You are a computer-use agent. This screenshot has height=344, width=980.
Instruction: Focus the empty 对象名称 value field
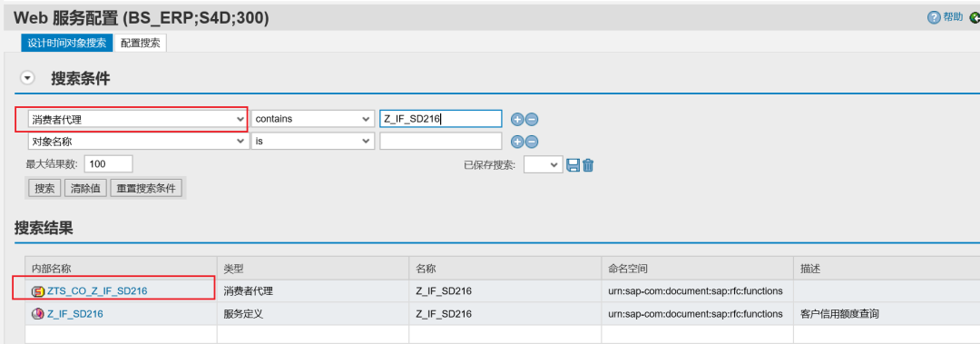(x=441, y=142)
